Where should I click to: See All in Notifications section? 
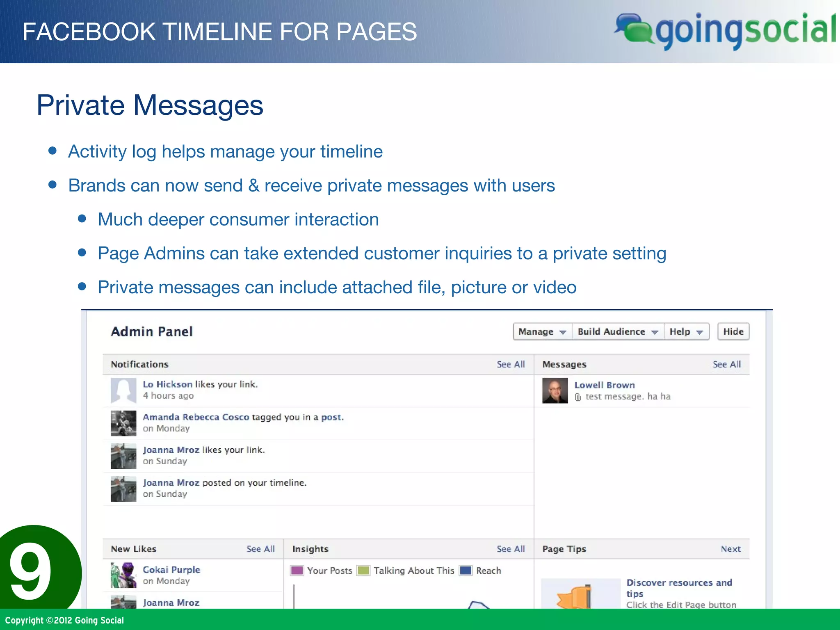[511, 364]
